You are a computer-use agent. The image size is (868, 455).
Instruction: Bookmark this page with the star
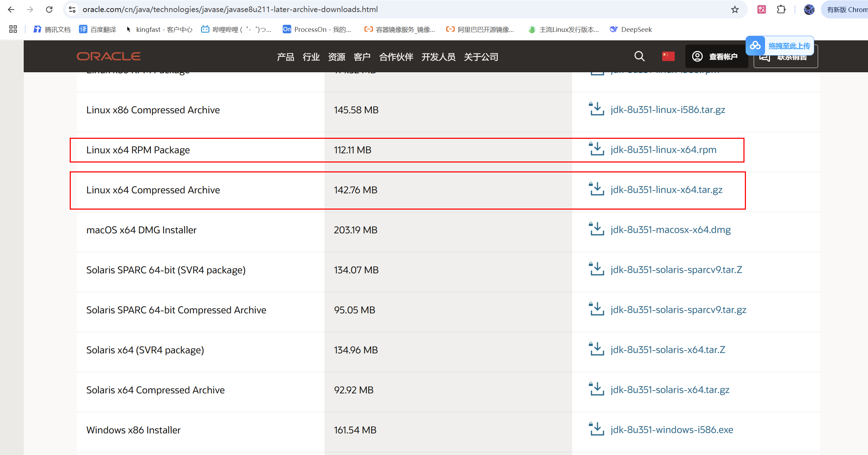[735, 10]
